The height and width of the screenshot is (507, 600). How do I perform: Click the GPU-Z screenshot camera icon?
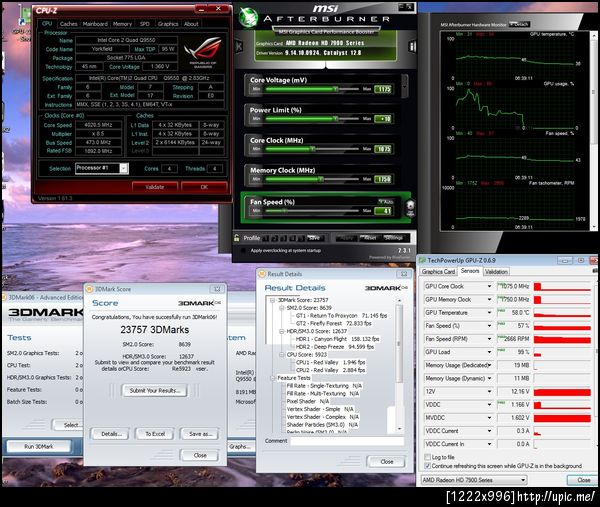tap(595, 271)
